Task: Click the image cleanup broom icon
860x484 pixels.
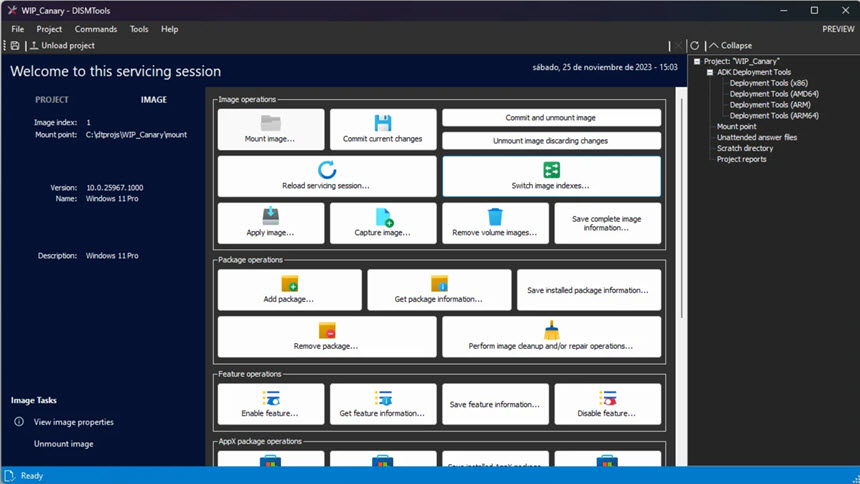Action: (551, 330)
